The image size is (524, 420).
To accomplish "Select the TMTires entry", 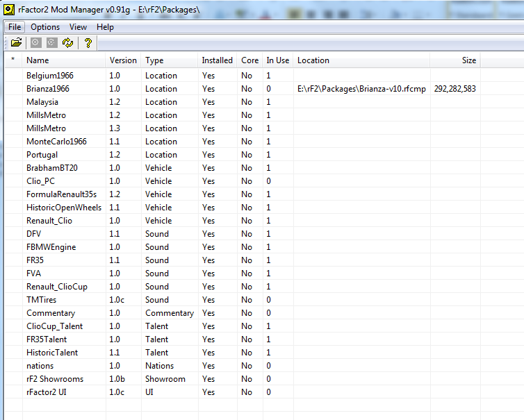I will click(x=42, y=300).
